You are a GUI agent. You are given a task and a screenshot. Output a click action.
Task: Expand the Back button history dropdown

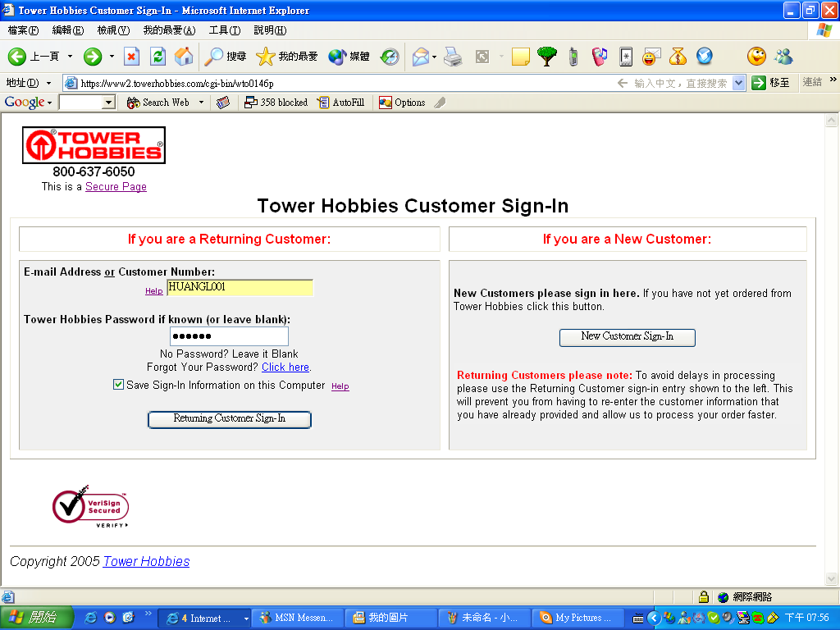point(70,57)
